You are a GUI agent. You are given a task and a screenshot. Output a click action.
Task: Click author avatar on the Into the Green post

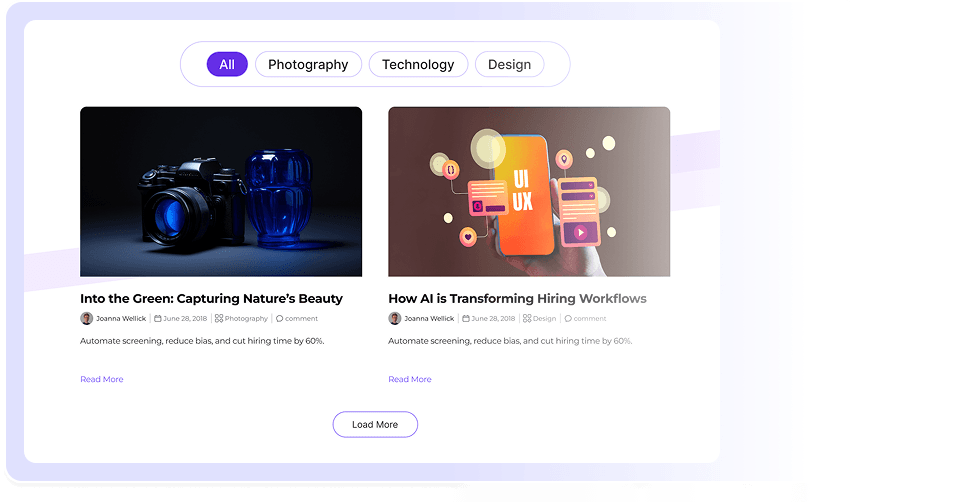(86, 319)
